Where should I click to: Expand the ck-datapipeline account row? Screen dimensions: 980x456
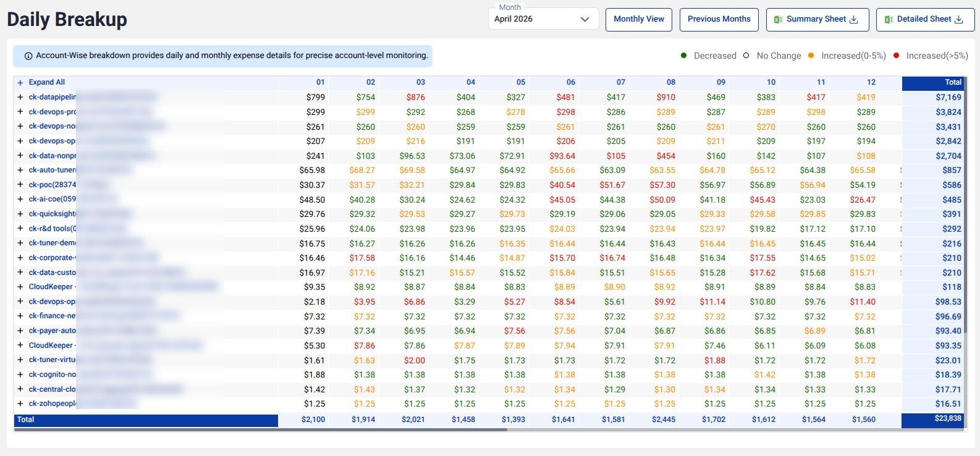pos(20,97)
